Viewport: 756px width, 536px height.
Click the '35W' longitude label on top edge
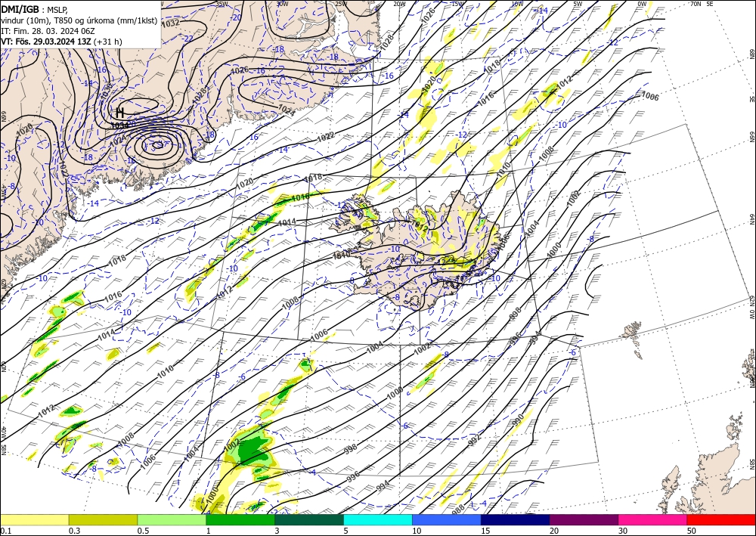[x=222, y=4]
